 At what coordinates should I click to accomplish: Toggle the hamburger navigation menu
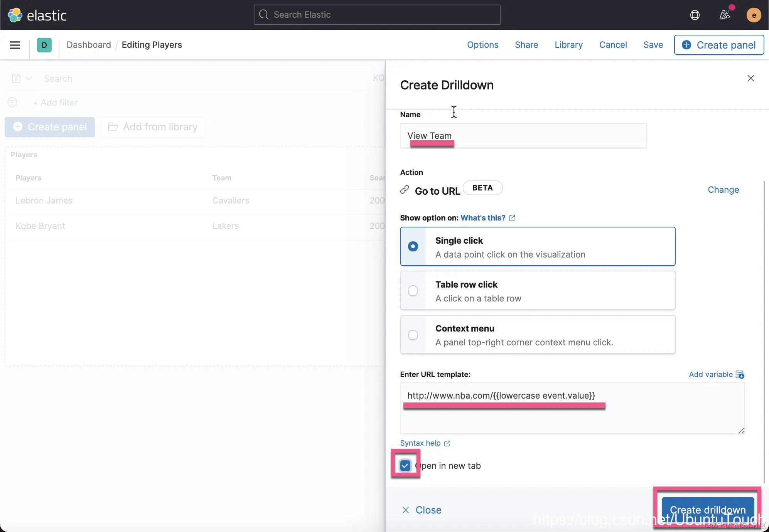15,45
